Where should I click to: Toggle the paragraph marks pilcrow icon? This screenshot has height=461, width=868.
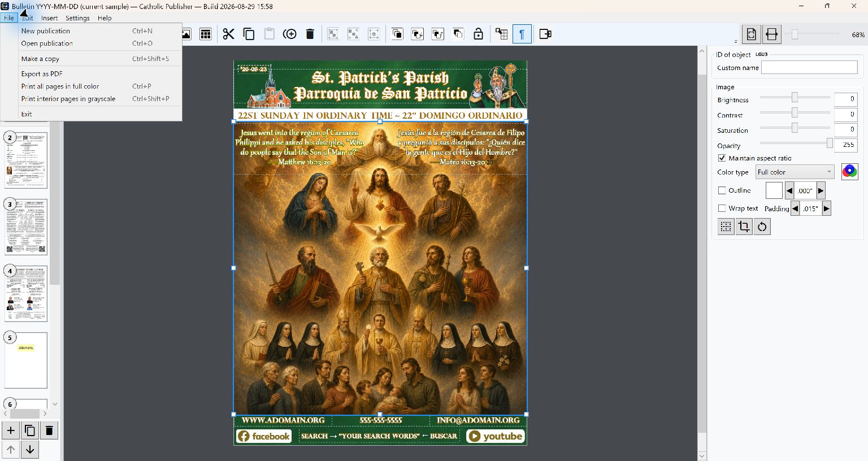[x=522, y=34]
